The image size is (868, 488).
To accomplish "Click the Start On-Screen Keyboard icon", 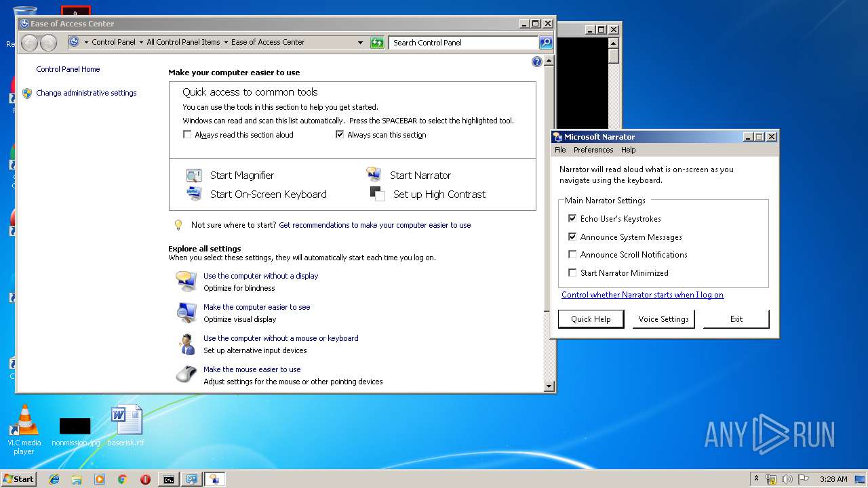I will pos(194,194).
